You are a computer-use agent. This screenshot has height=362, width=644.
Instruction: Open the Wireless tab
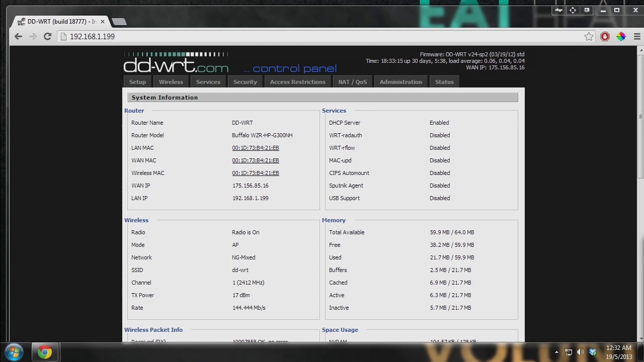point(171,82)
